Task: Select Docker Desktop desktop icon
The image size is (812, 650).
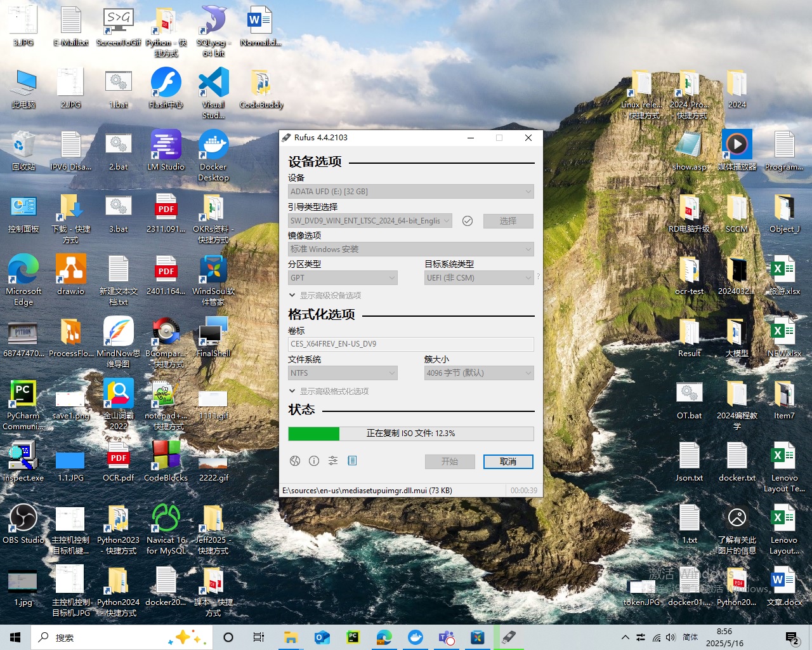Action: [214, 156]
